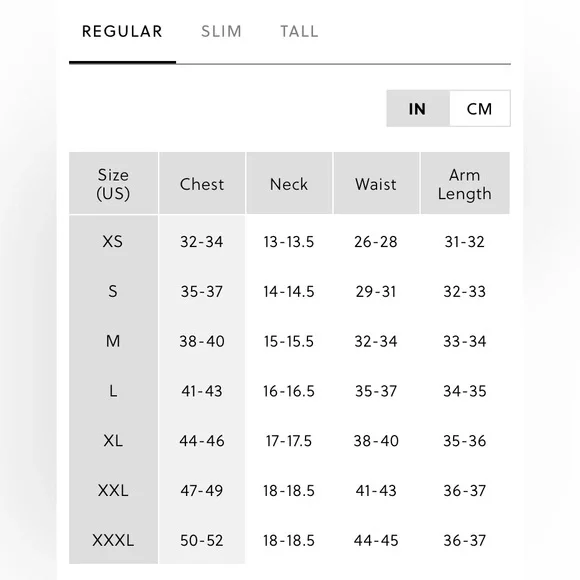Toggle units to CM
Screen dimensions: 580x580
click(479, 109)
